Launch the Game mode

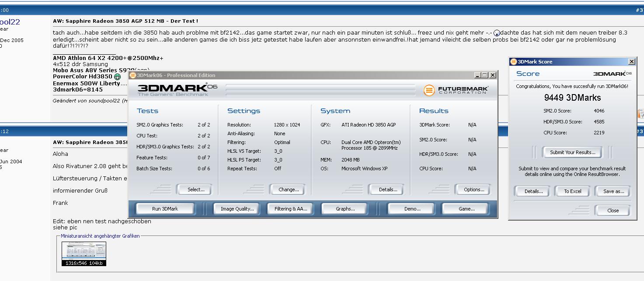[x=466, y=209]
